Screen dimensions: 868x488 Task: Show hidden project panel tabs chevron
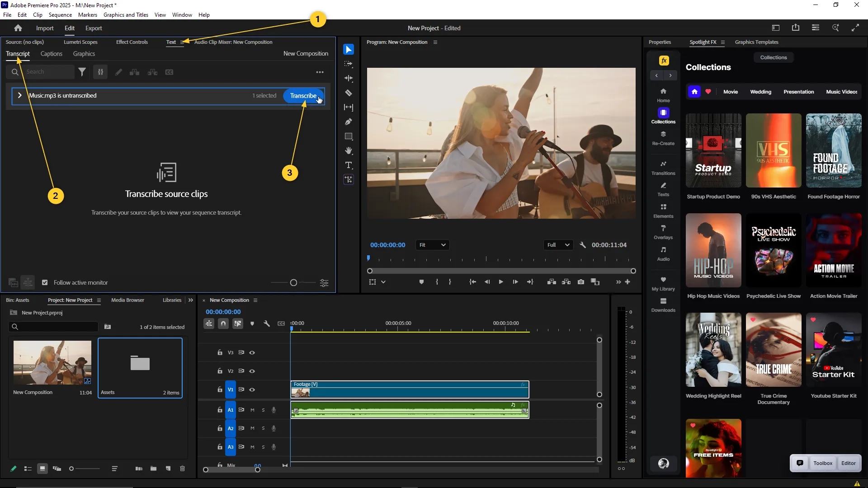click(191, 300)
